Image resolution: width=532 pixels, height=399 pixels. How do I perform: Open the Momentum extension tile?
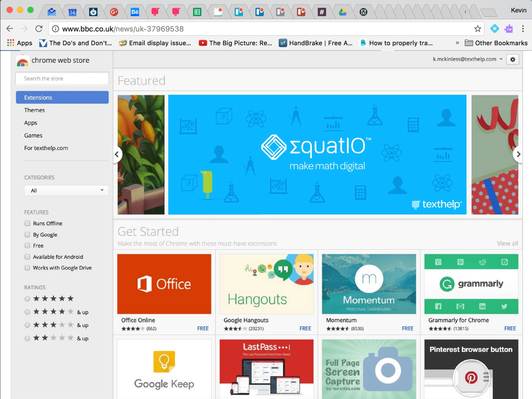click(369, 293)
